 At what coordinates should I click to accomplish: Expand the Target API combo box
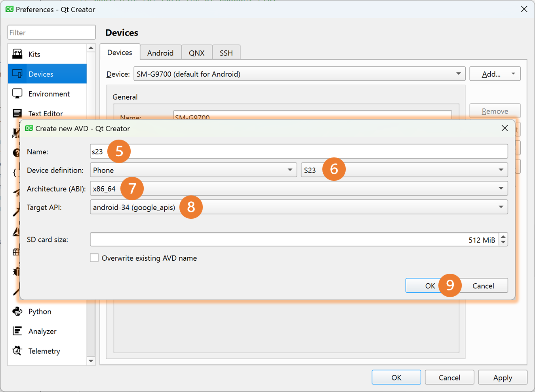click(x=299, y=207)
